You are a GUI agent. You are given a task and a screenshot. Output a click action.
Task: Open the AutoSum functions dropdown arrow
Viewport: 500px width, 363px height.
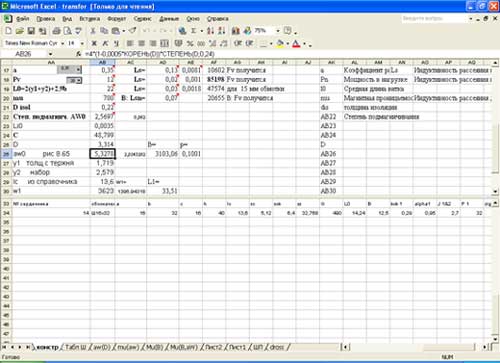201,31
